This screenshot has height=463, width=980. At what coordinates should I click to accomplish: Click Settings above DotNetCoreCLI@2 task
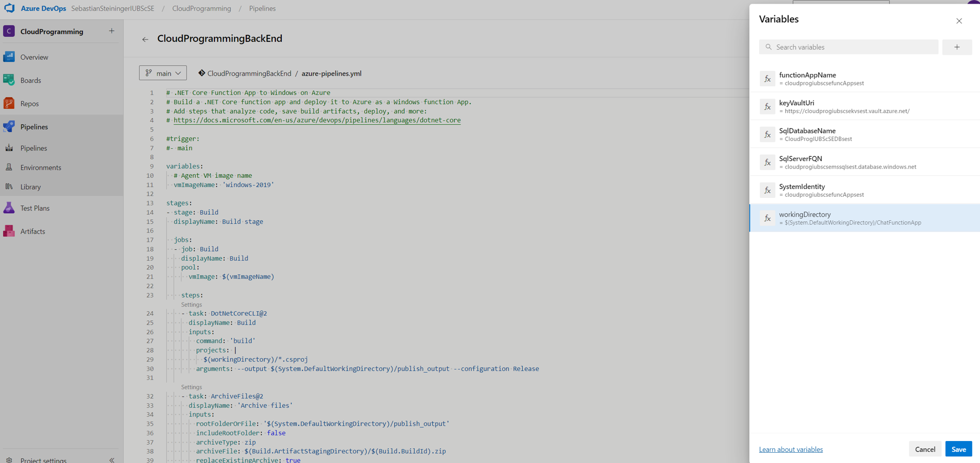pos(191,305)
